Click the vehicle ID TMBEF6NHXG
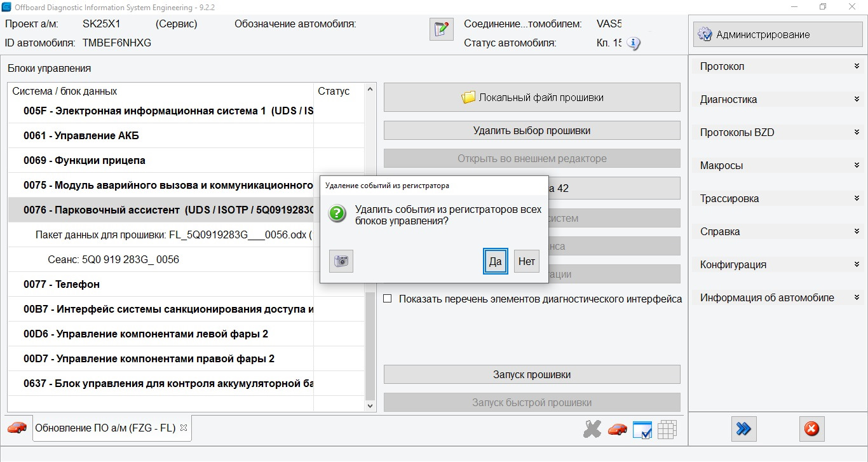The image size is (868, 462). tap(117, 43)
